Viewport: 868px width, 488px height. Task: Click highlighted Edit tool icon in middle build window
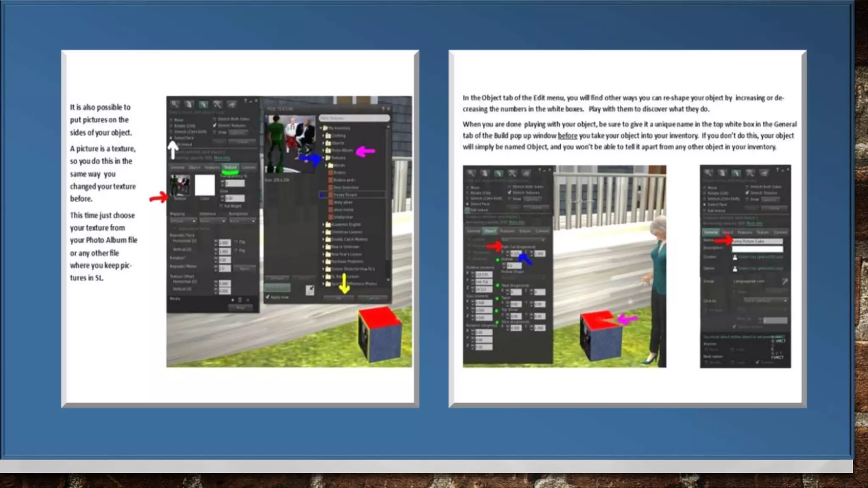498,173
